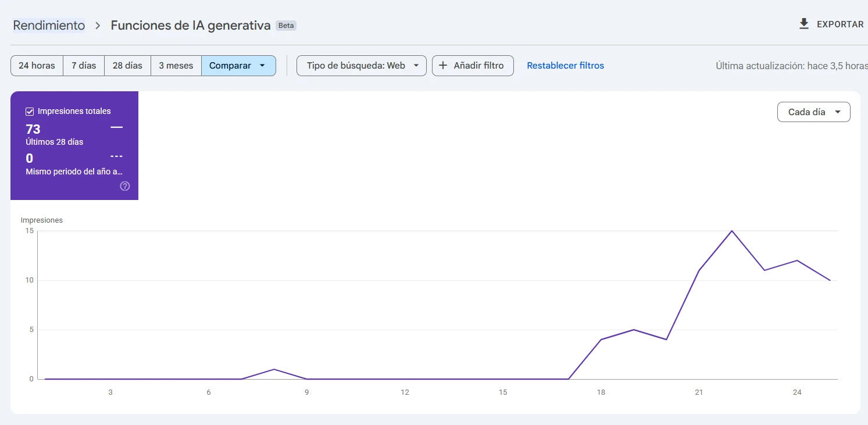This screenshot has width=868, height=425.
Task: Expand the Comparar dropdown arrow
Action: [262, 66]
